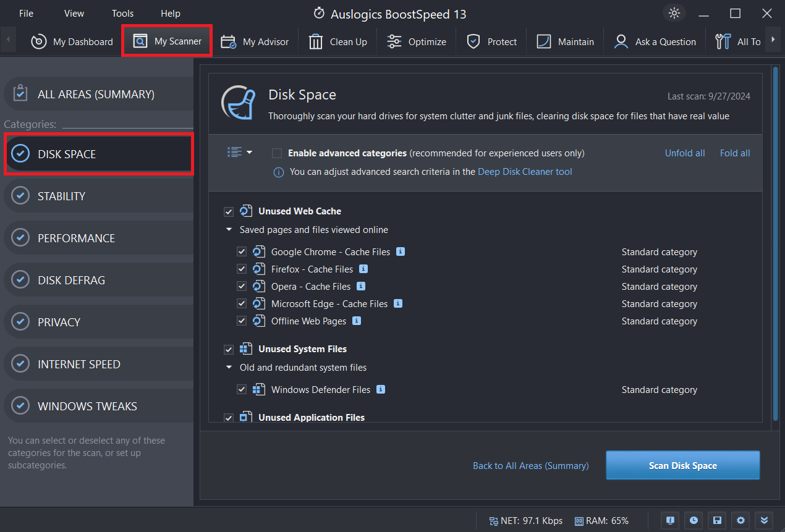Switch to the My Scanner tab
Screen dimensions: 785x532
coord(168,41)
